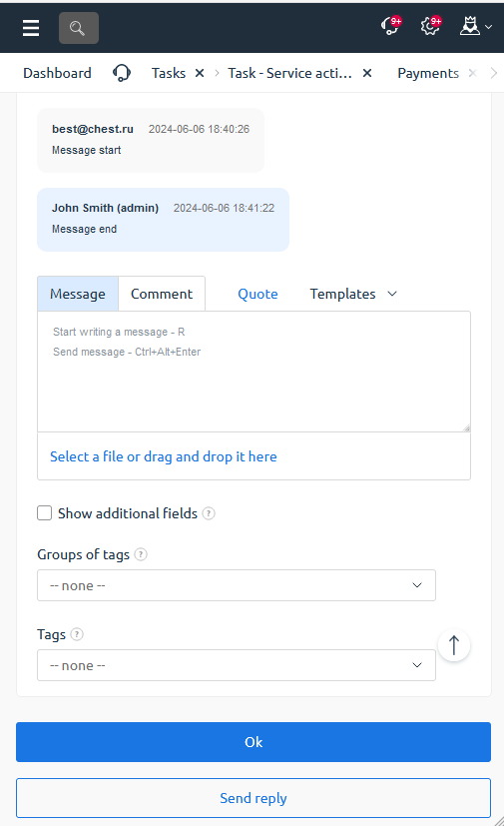Close the Tasks tab
504x826 pixels.
pyautogui.click(x=200, y=73)
